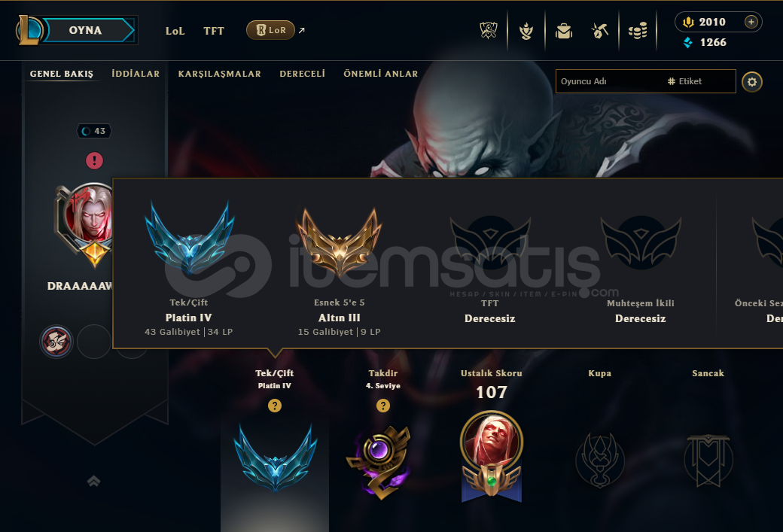Screen dimensions: 783x532
Task: Open the hextech hammer crafting icon
Action: tap(600, 31)
